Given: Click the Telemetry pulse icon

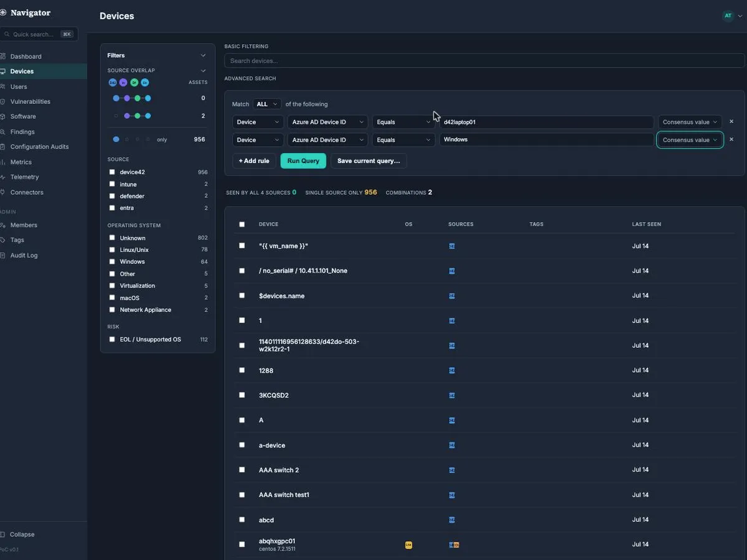Looking at the screenshot, I should pyautogui.click(x=3, y=177).
